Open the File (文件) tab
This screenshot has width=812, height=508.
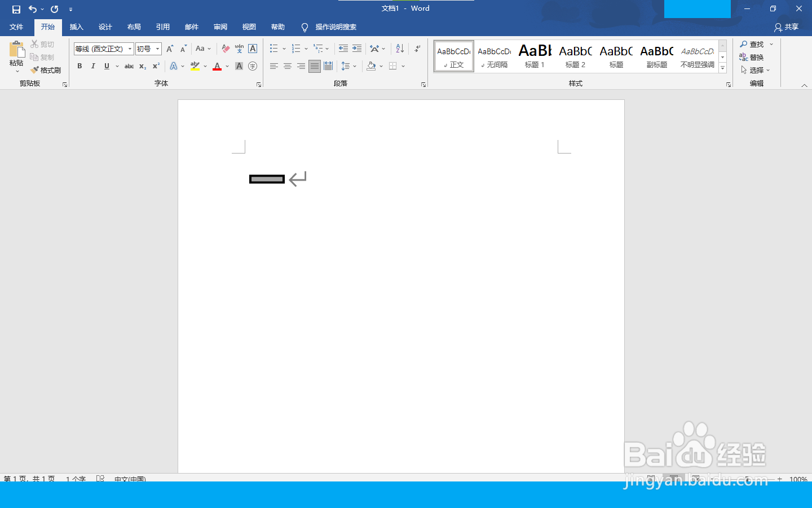(16, 27)
